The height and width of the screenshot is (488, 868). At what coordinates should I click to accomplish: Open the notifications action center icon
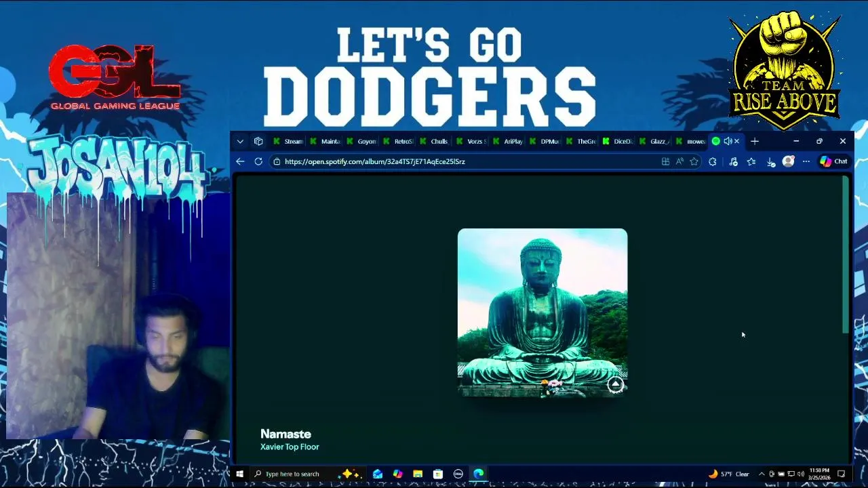click(x=842, y=474)
